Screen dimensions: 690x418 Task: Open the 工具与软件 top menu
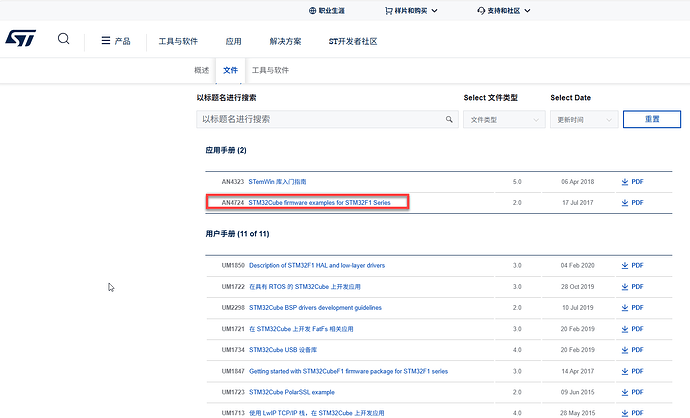click(178, 41)
